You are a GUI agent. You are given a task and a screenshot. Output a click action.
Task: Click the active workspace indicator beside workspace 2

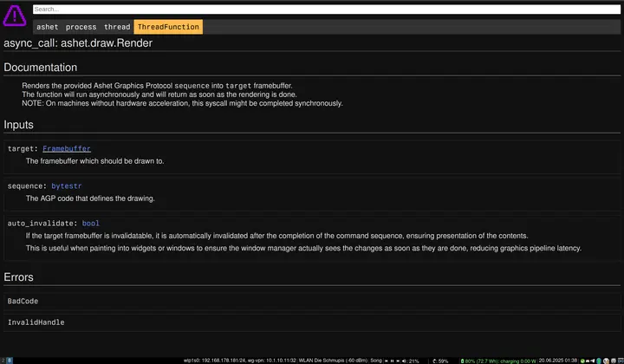coord(10,360)
